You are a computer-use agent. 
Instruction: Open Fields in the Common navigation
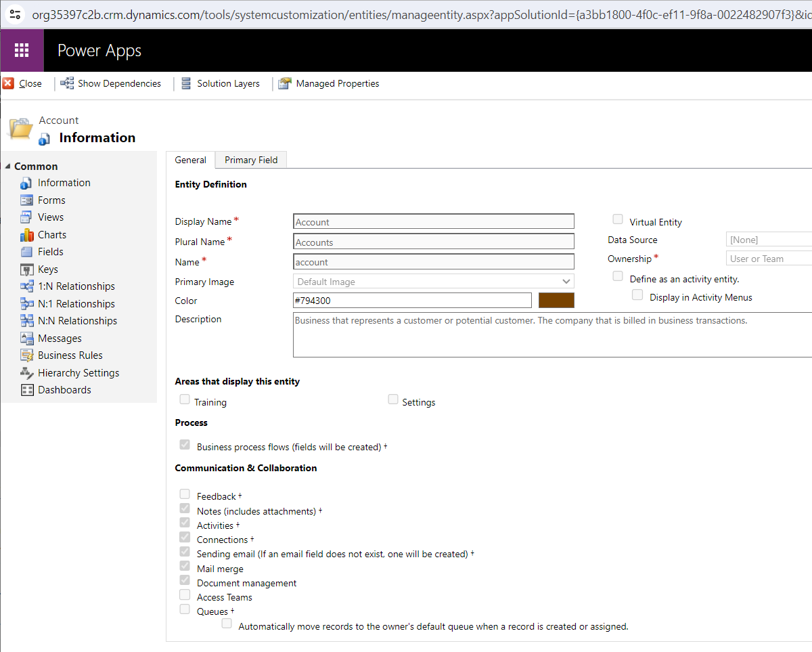pos(51,252)
